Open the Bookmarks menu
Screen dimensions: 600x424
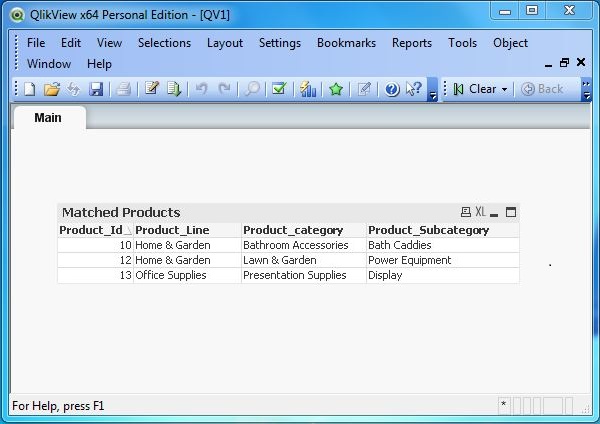tap(346, 43)
